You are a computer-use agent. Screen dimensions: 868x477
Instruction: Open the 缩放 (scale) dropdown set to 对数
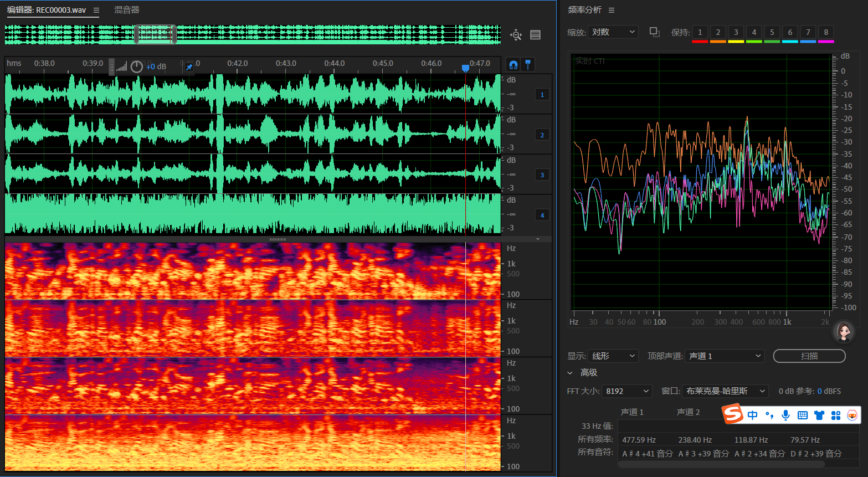coord(613,32)
